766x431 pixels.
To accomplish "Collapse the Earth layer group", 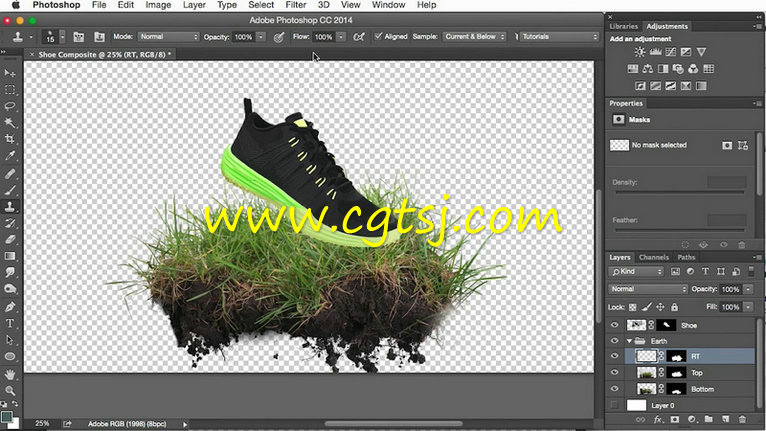I will [x=629, y=341].
